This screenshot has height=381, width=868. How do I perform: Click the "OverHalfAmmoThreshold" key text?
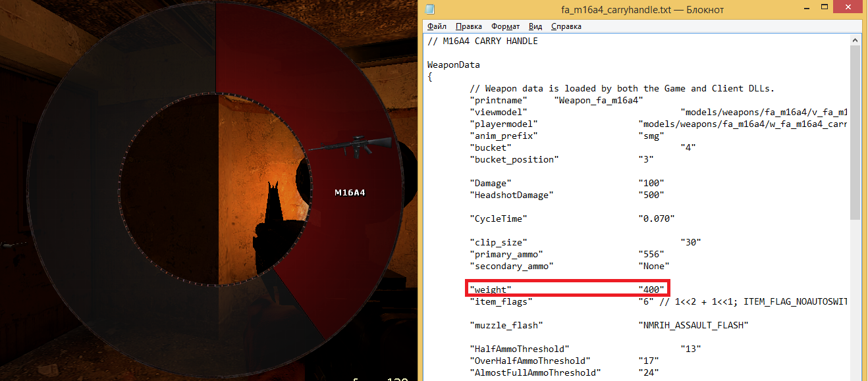click(530, 361)
